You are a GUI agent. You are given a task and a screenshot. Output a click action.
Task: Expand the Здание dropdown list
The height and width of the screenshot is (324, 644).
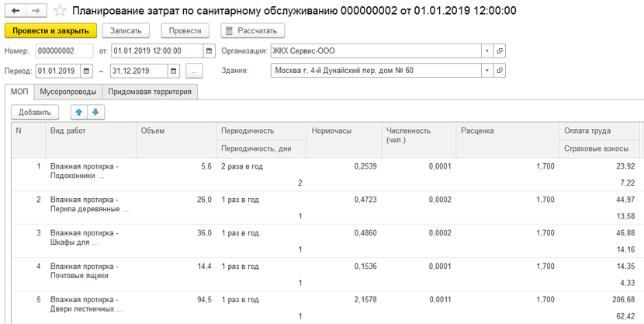(x=486, y=71)
